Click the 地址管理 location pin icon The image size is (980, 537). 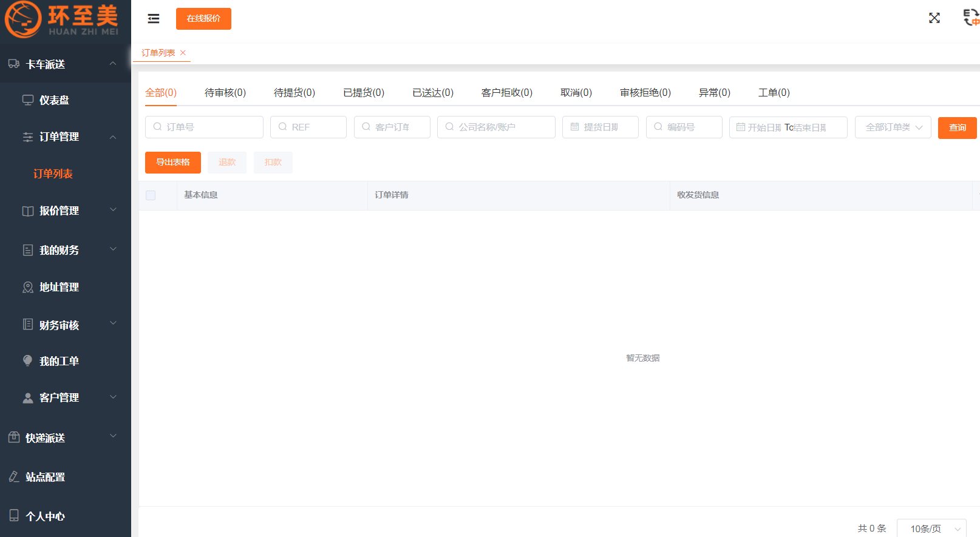28,287
